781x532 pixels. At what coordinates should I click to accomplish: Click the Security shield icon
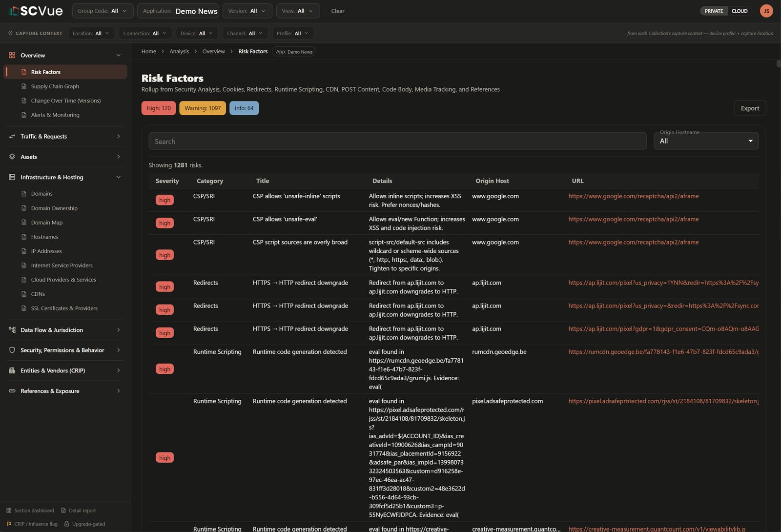pos(12,350)
